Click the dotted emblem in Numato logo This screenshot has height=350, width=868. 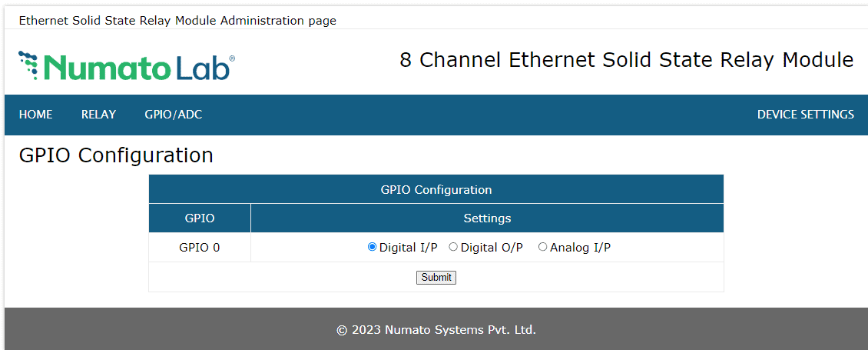point(28,63)
